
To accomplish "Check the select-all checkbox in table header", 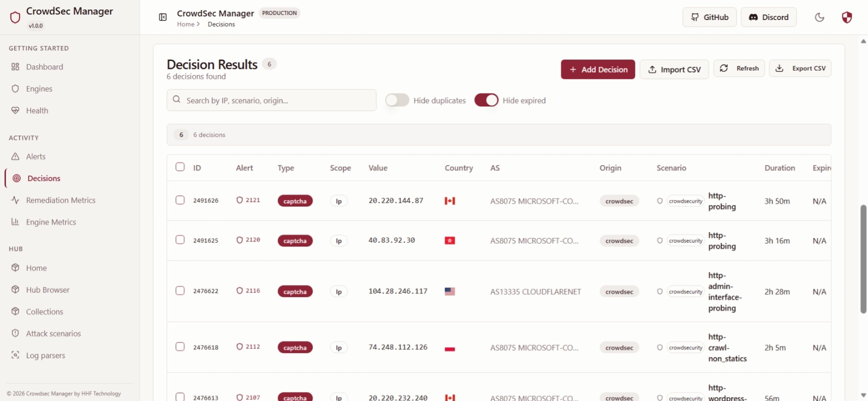I will (180, 167).
